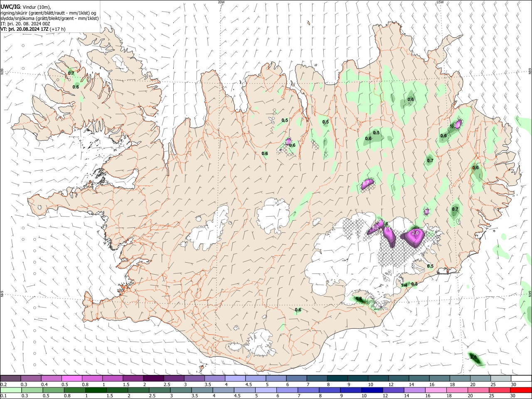The width and height of the screenshot is (532, 399).
Task: Click the 30 label in the upper legend row
Action: pyautogui.click(x=513, y=384)
